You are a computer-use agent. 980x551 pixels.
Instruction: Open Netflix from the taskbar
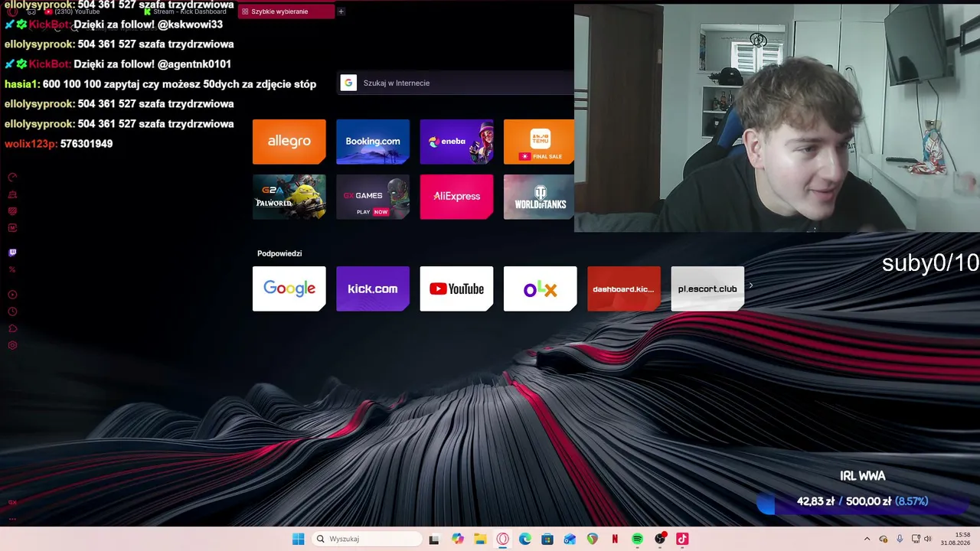[x=615, y=539]
